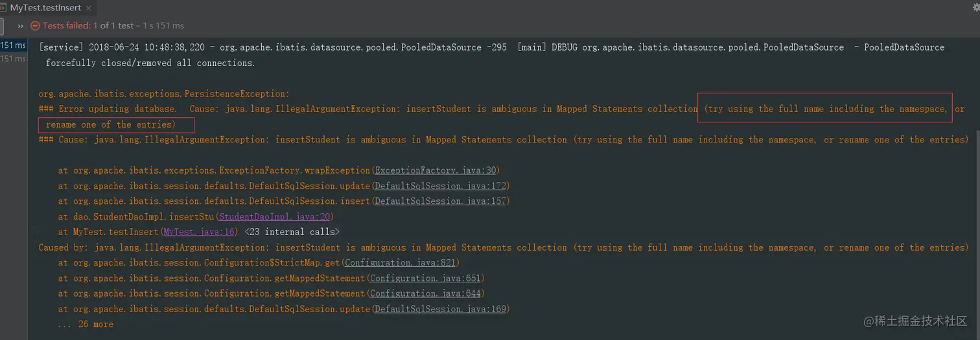Click the '### Error updating database' line

[502, 109]
